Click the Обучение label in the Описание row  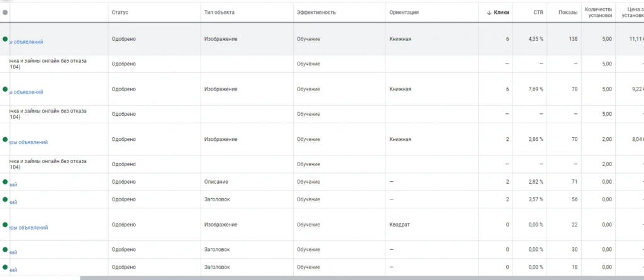(x=308, y=182)
